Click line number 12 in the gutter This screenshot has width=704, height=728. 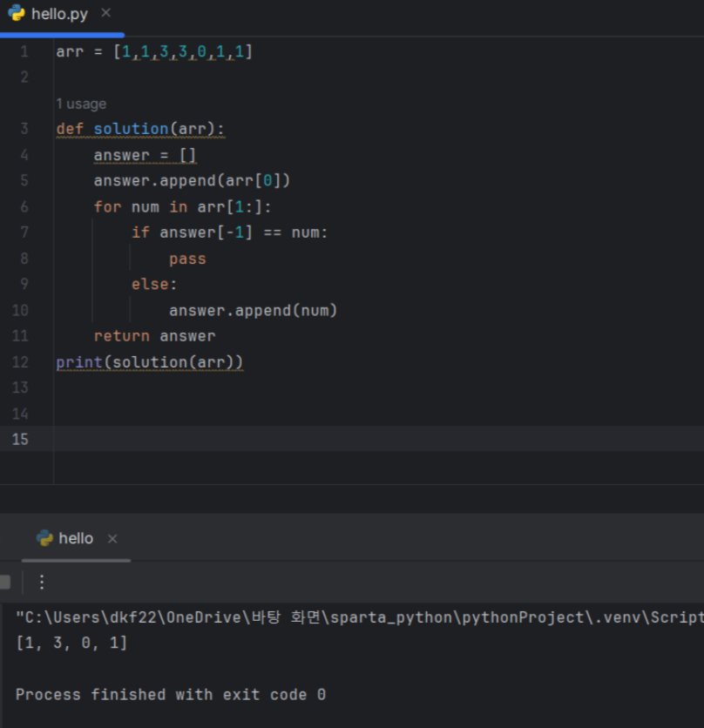[20, 361]
